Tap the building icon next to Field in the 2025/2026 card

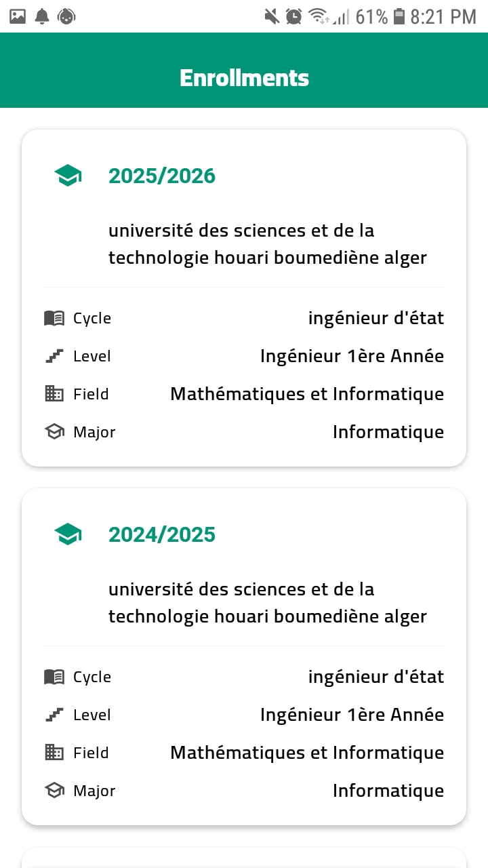54,394
